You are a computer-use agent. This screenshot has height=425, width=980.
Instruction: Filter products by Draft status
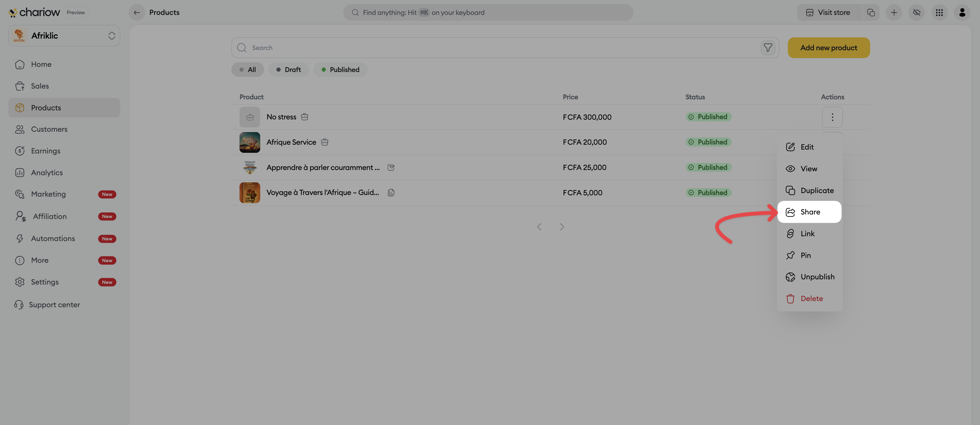(288, 70)
